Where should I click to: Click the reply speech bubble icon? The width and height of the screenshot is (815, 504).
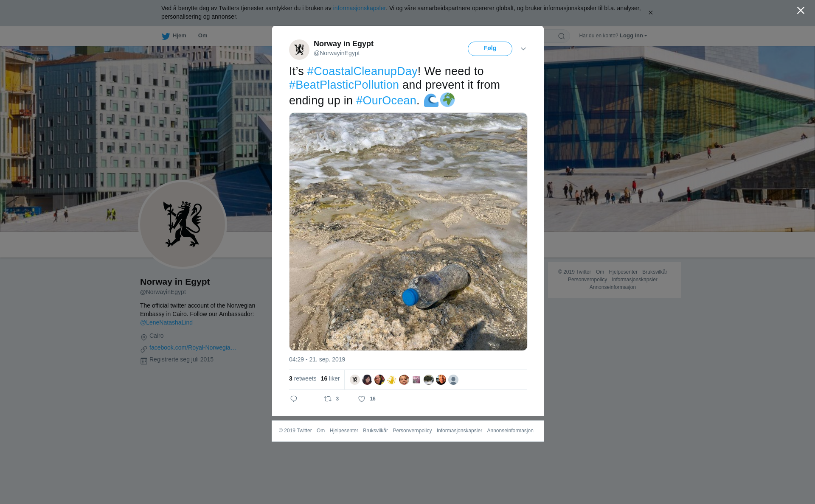294,399
